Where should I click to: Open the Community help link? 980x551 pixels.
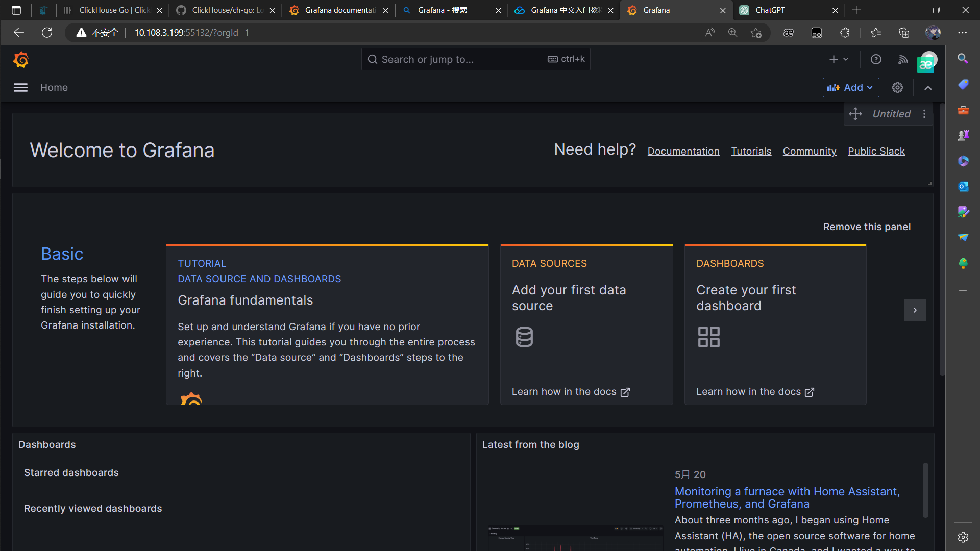click(x=810, y=151)
